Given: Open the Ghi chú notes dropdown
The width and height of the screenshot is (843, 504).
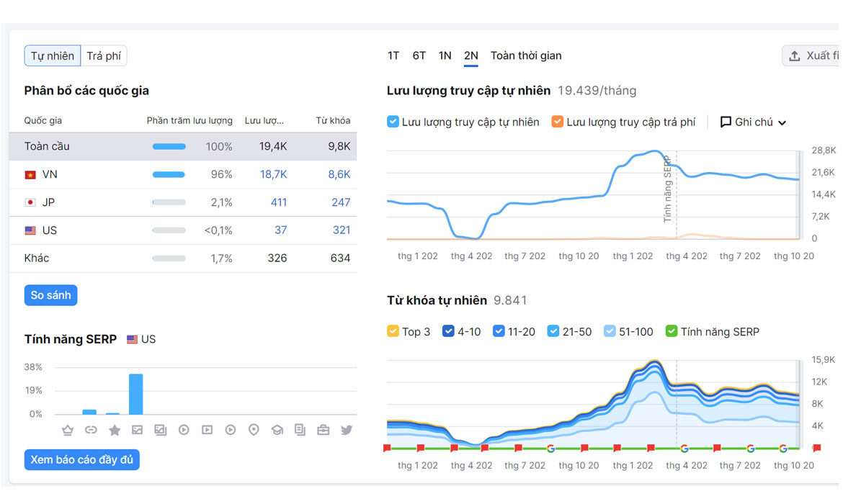Looking at the screenshot, I should [753, 122].
